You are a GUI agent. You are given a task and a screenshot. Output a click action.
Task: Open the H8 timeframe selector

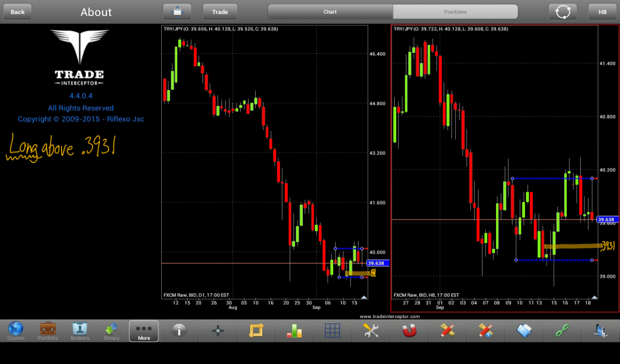pyautogui.click(x=602, y=12)
